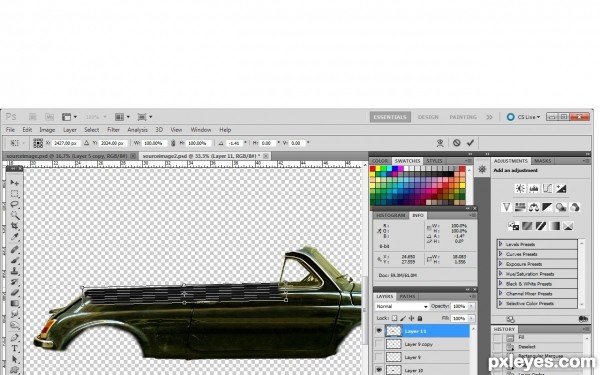Image resolution: width=600 pixels, height=375 pixels.
Task: Expand Hue/Saturation Presets
Action: [501, 274]
